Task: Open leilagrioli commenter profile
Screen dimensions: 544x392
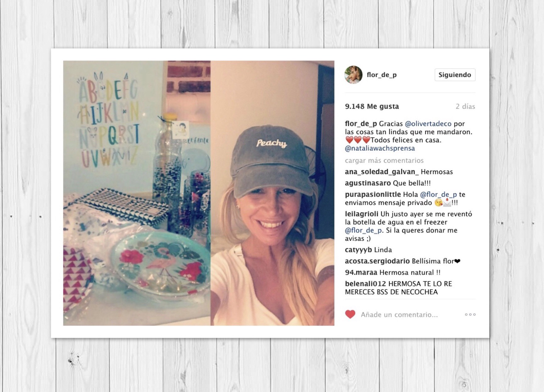Action: [362, 214]
